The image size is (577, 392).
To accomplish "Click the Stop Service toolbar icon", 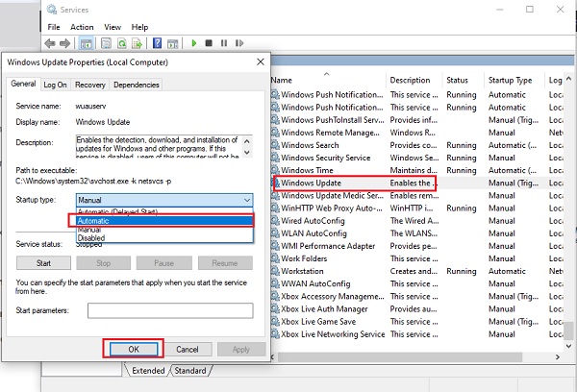I will [209, 43].
